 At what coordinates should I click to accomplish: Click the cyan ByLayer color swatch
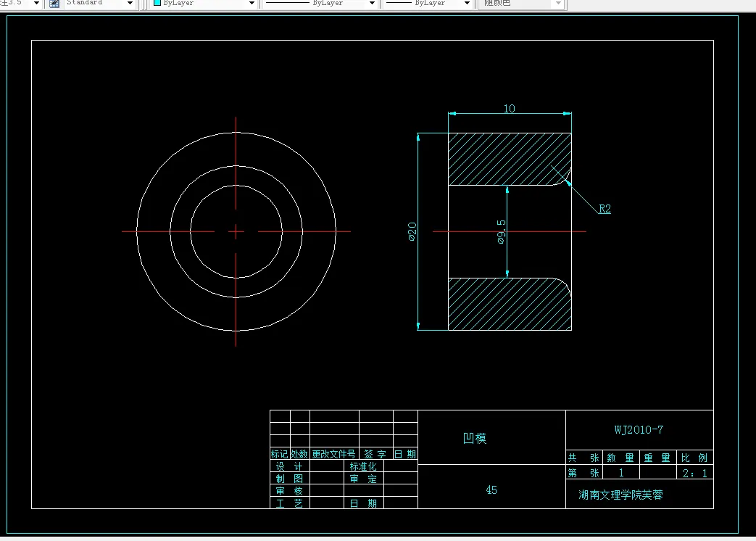[157, 3]
